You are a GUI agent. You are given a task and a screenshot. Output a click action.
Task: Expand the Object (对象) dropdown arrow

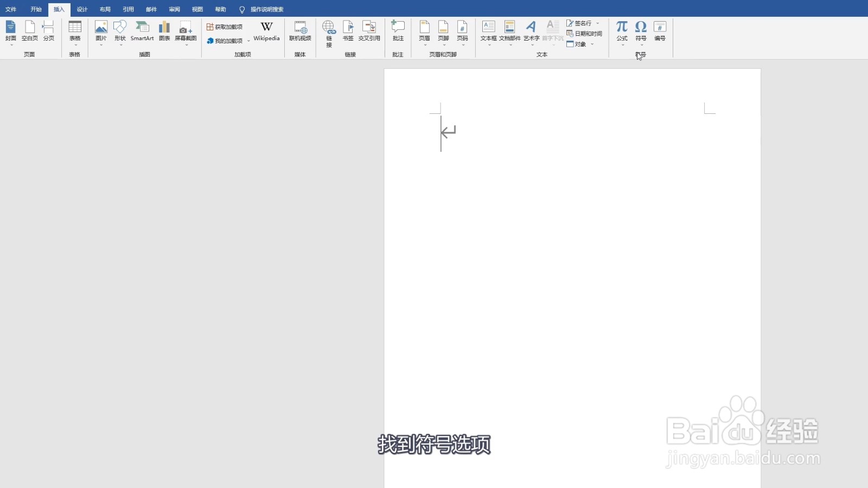[x=592, y=44]
